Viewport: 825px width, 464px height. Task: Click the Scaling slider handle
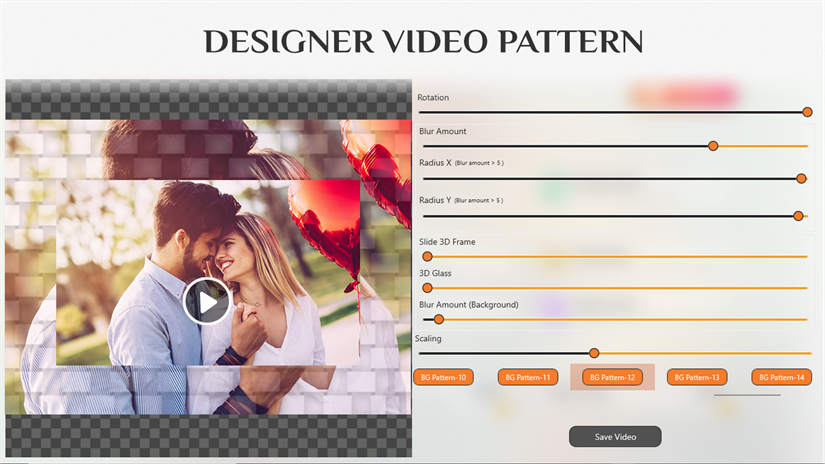594,353
